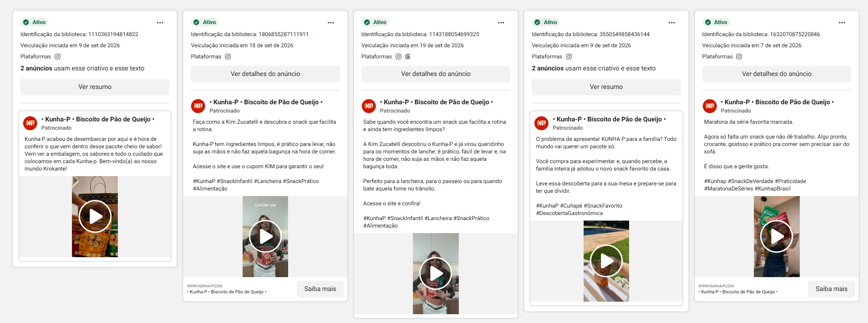Viewport: 868px width, 323px height.
Task: Click Kunha-P profile logo on the 'acabou de desembarcar' ad
Action: 31,123
